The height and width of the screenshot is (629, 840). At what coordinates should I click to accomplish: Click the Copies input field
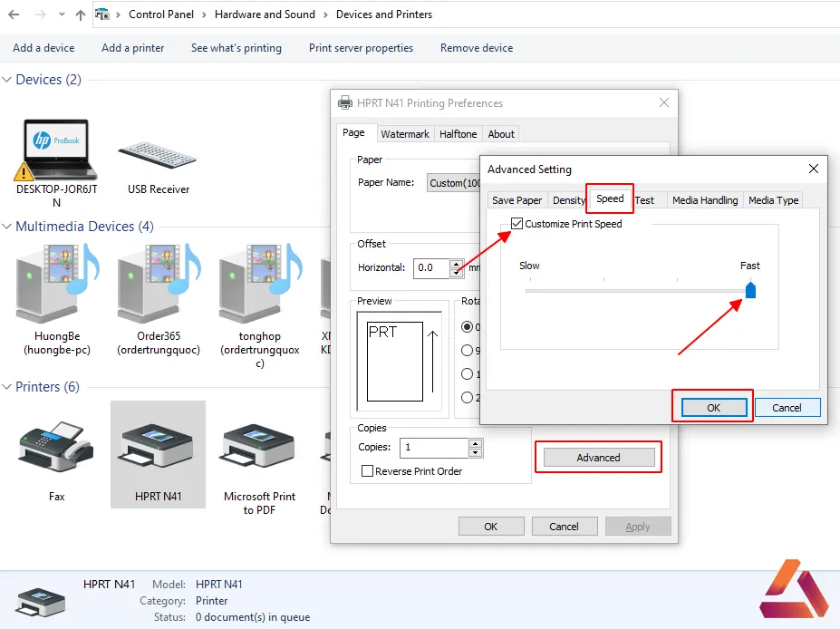pos(434,448)
